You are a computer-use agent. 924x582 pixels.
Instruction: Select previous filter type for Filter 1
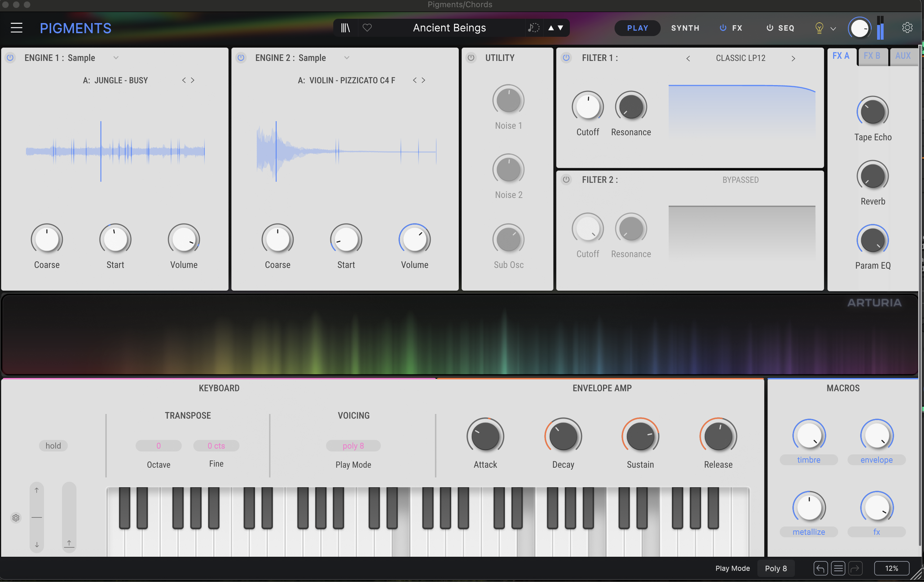point(688,58)
